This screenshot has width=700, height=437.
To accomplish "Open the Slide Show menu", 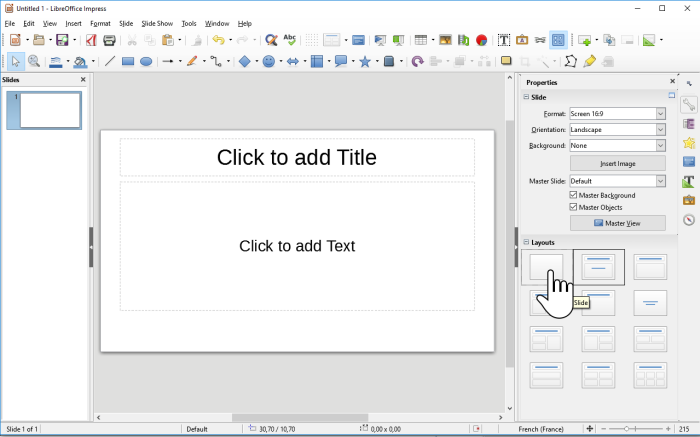I will click(x=157, y=23).
